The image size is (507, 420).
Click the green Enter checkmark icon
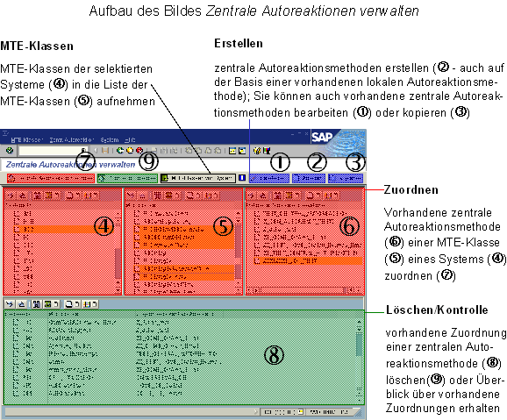click(x=10, y=150)
